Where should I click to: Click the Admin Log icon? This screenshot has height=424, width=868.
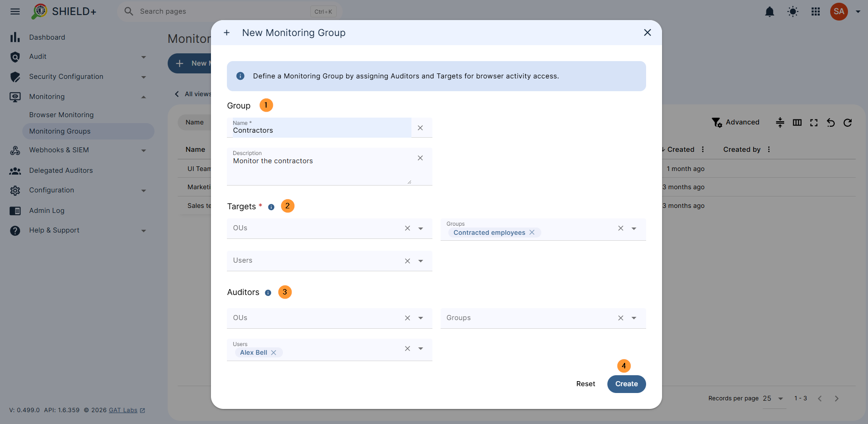pos(15,211)
